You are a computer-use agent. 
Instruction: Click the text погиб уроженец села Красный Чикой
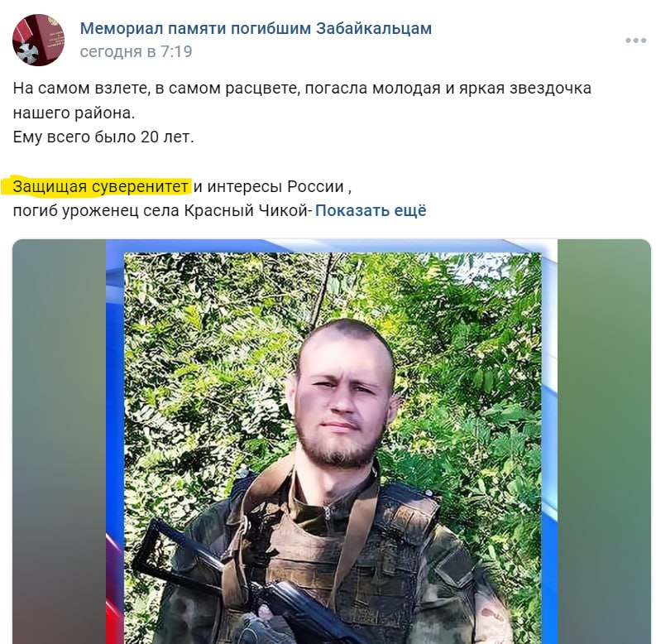(x=160, y=210)
